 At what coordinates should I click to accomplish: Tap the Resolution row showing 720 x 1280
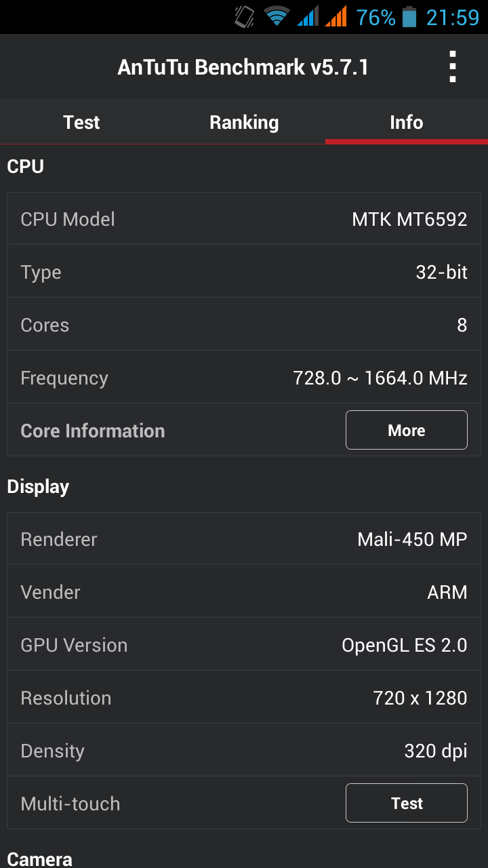pyautogui.click(x=244, y=697)
